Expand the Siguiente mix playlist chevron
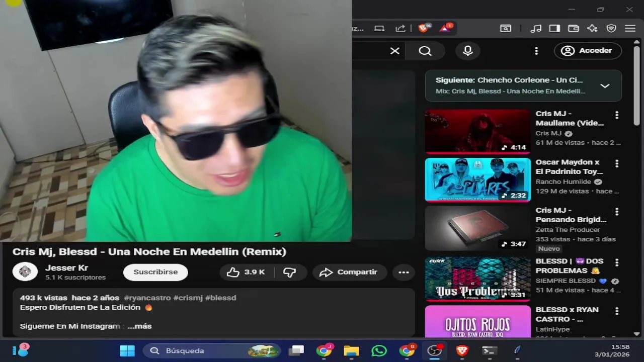The width and height of the screenshot is (644, 362). pyautogui.click(x=605, y=86)
